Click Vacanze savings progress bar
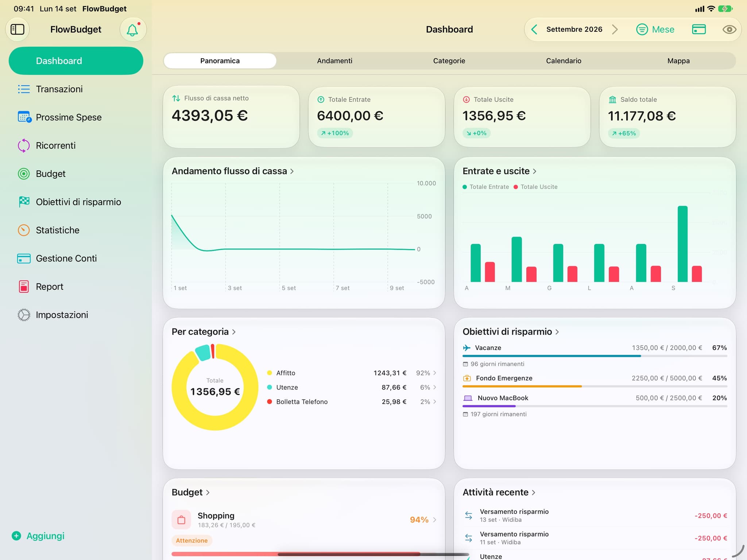Image resolution: width=747 pixels, height=560 pixels. pyautogui.click(x=595, y=356)
